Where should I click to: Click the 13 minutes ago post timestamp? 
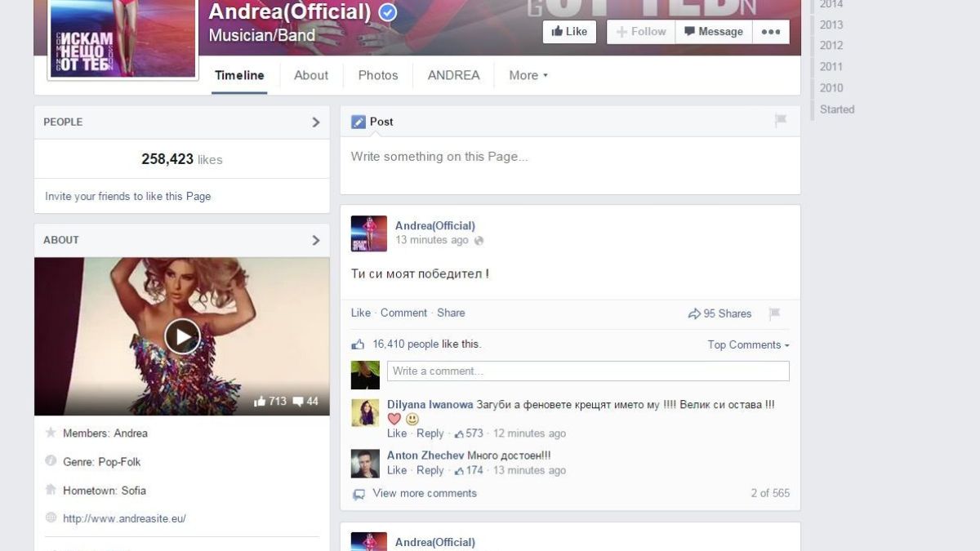[432, 240]
